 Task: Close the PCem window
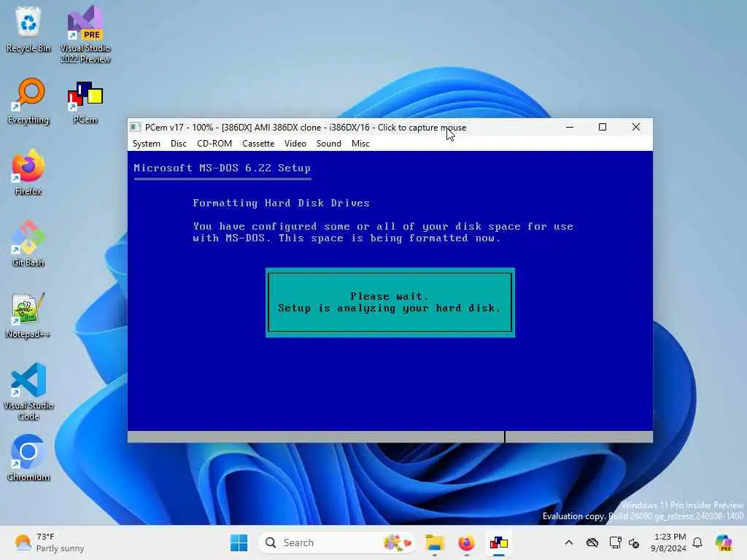coord(636,127)
